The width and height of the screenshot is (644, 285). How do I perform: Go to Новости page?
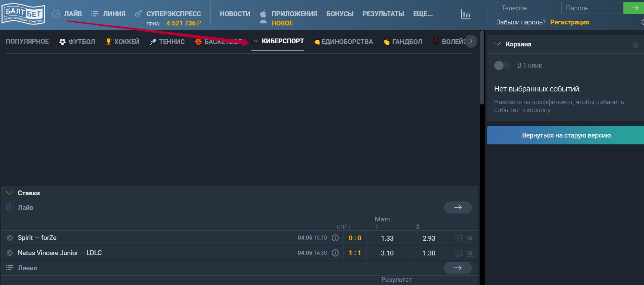tap(235, 14)
